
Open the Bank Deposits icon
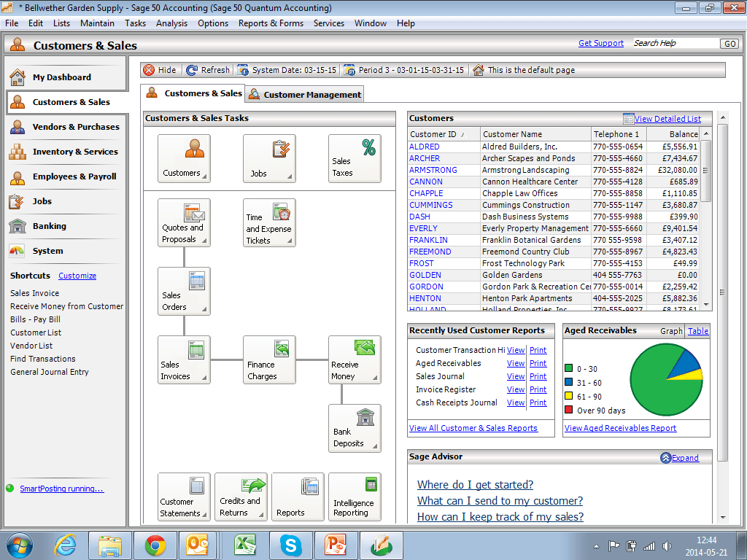pyautogui.click(x=355, y=428)
